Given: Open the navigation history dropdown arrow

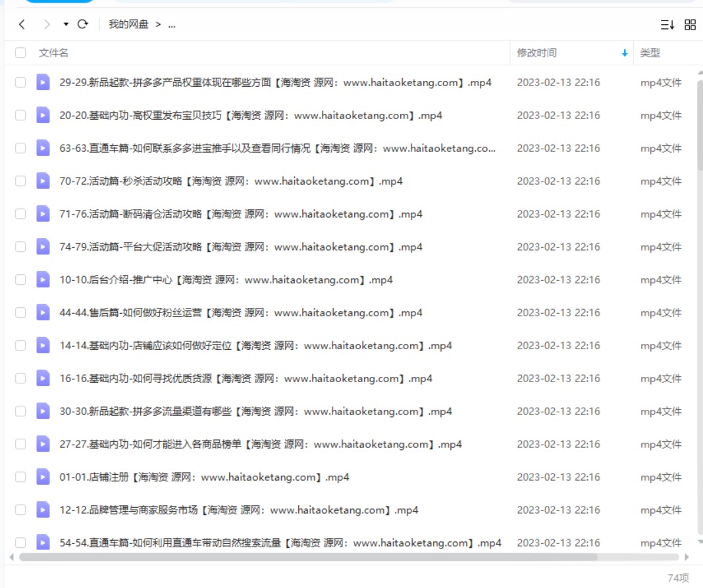Looking at the screenshot, I should 66,24.
